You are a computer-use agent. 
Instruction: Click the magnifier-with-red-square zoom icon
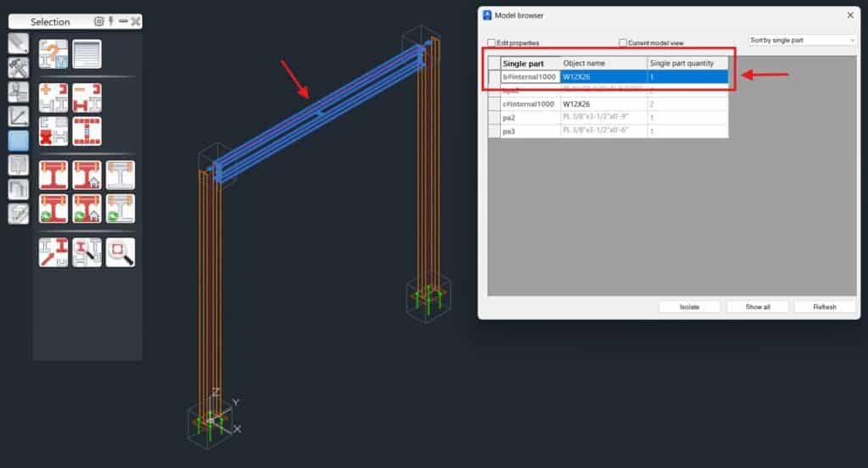120,252
